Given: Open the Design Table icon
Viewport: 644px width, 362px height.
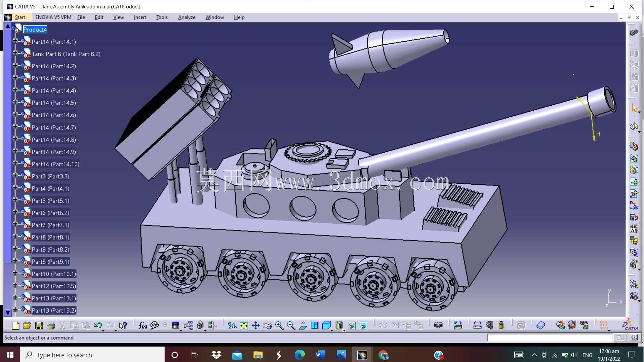Looking at the screenshot, I should (175, 325).
